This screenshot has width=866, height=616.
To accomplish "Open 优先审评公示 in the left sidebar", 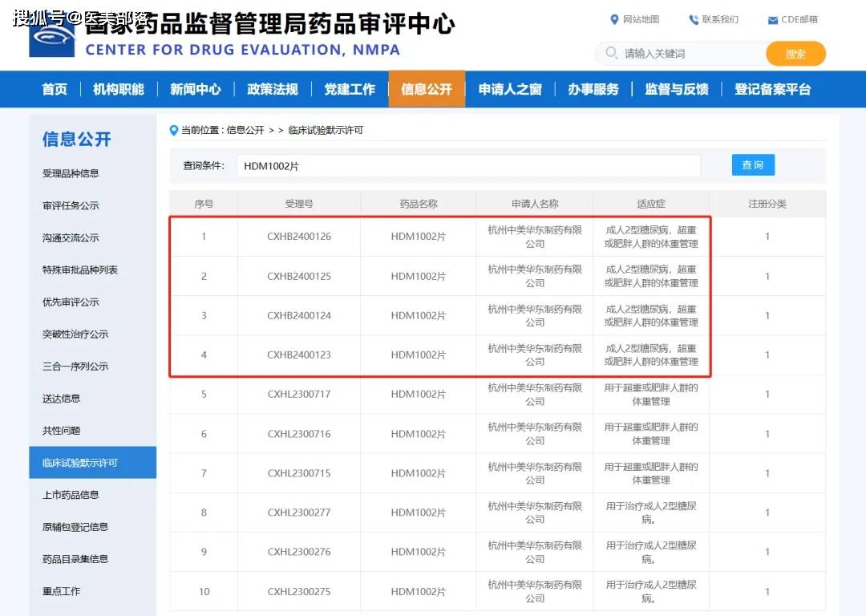I will tap(71, 302).
